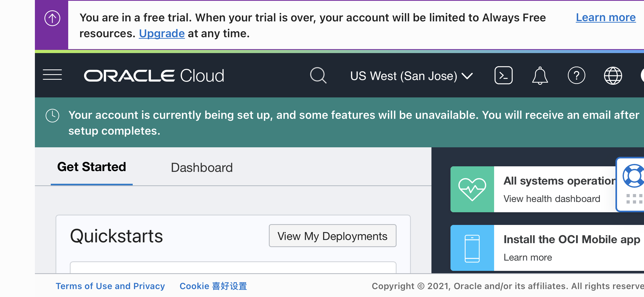The image size is (644, 297).
Task: Open Terms of Use and Privacy
Action: pos(110,286)
